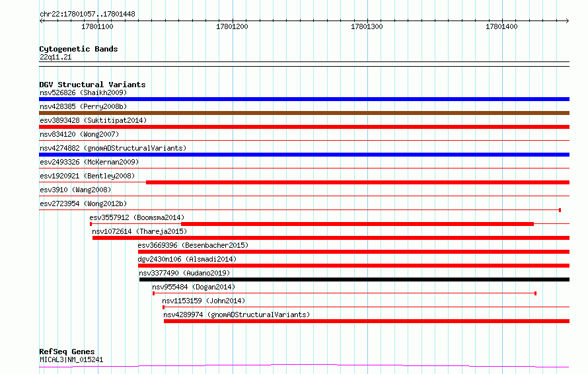Click the RefSeq Genes track heading
Image resolution: width=588 pixels, height=374 pixels.
coord(67,352)
